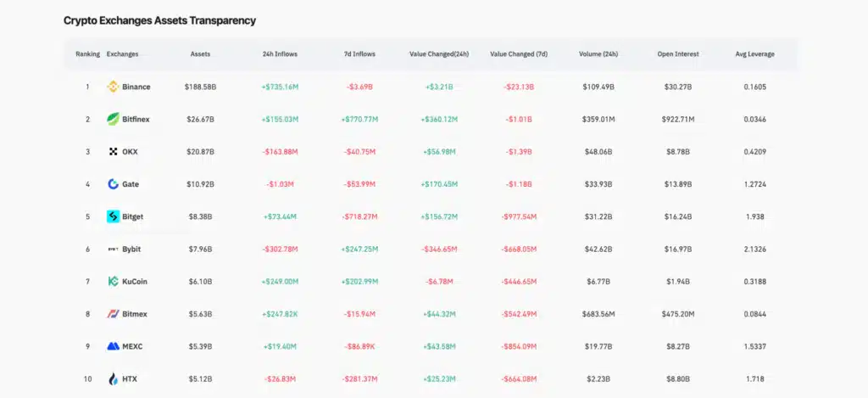Sort by the 7d Inflows column header
Screen dimensions: 868x398
359,54
